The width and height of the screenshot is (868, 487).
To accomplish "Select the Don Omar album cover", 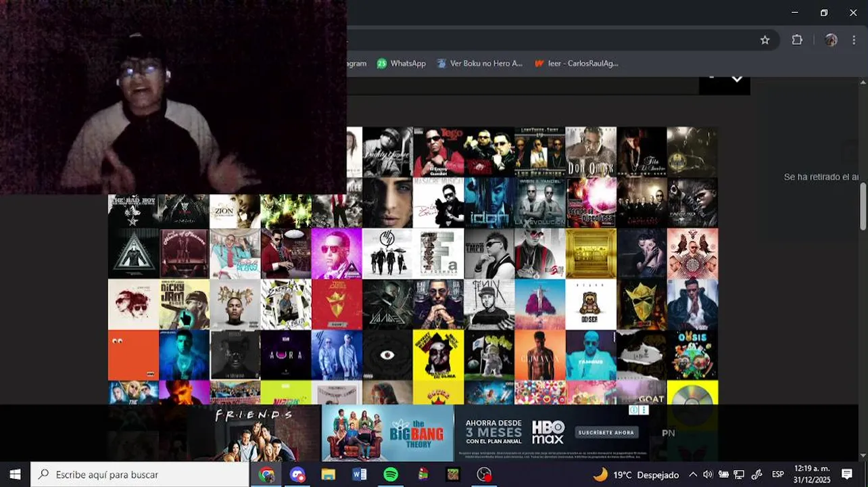I will coord(591,152).
